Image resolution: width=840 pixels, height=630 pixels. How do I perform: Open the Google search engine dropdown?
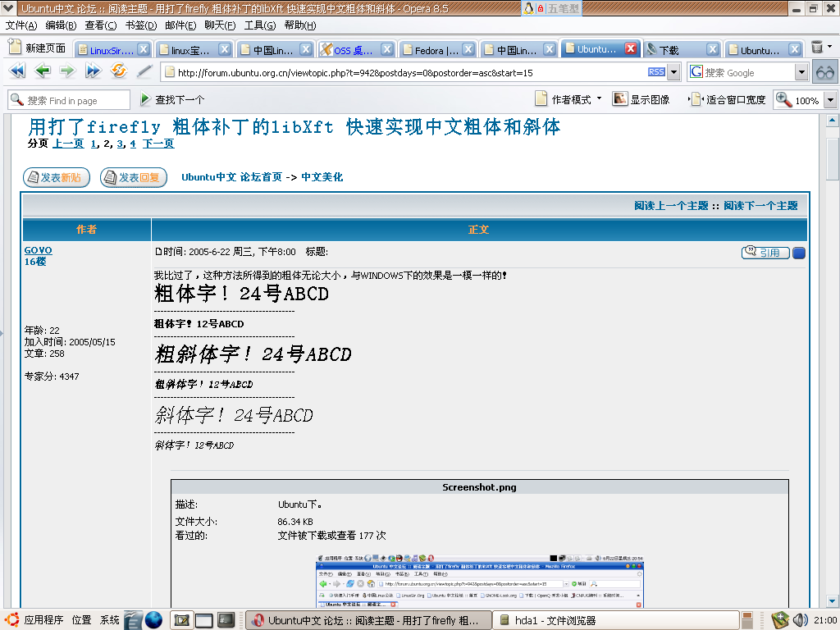tap(801, 72)
